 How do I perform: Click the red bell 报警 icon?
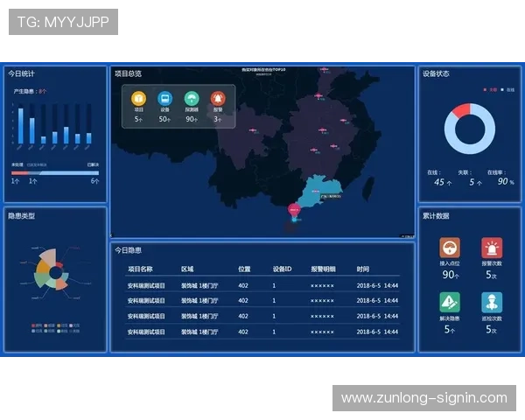(218, 99)
